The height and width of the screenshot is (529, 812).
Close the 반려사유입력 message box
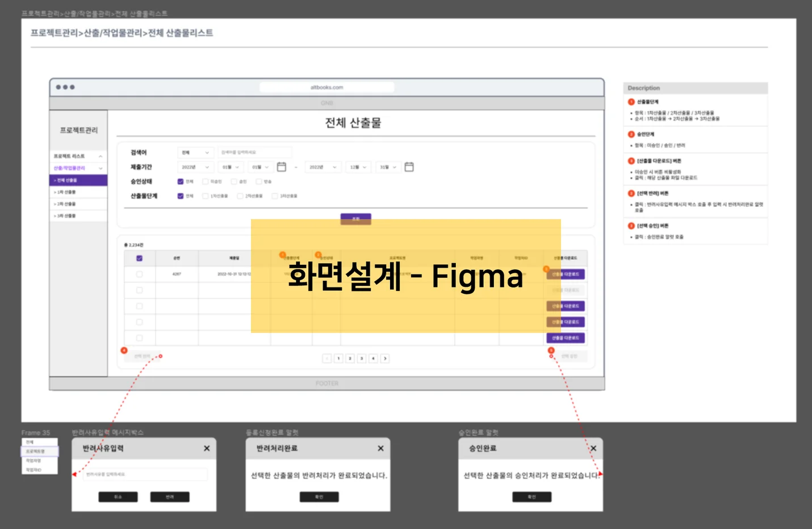click(207, 448)
